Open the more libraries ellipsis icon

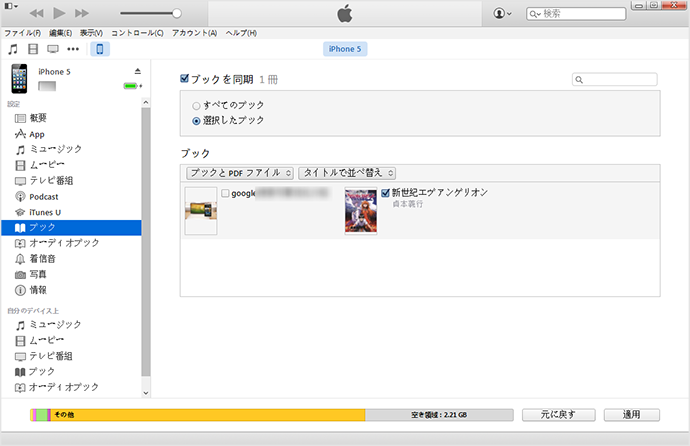pyautogui.click(x=73, y=49)
